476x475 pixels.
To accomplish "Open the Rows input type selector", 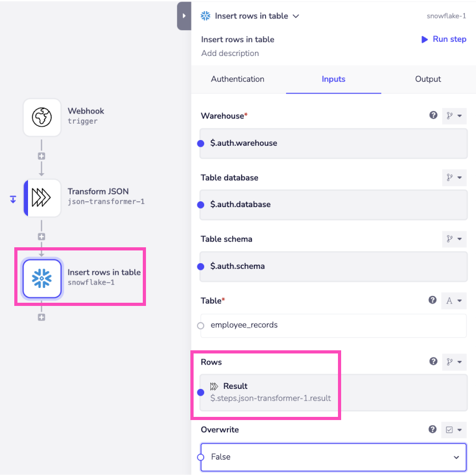I will click(x=454, y=362).
